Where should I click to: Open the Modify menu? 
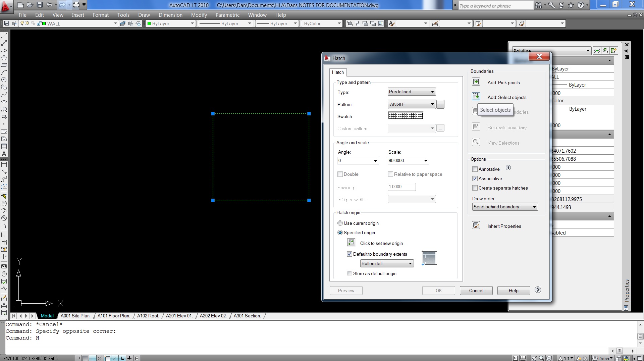(x=199, y=15)
